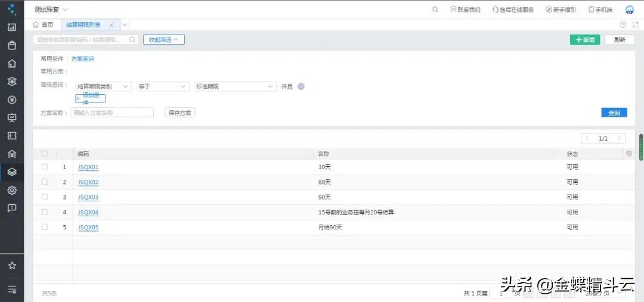644x302 pixels.
Task: Open the hexagon yen sidebar icon
Action: (12, 82)
